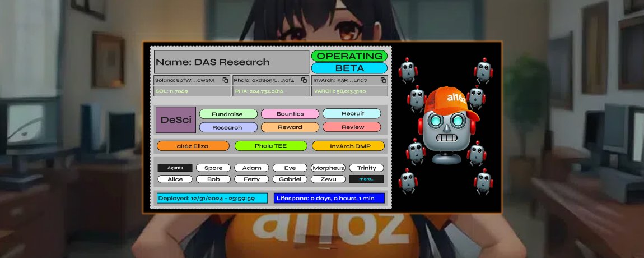Click the Phala: 0xd8055...30f4 address text
Image resolution: width=644 pixels, height=258 pixels.
tap(264, 80)
